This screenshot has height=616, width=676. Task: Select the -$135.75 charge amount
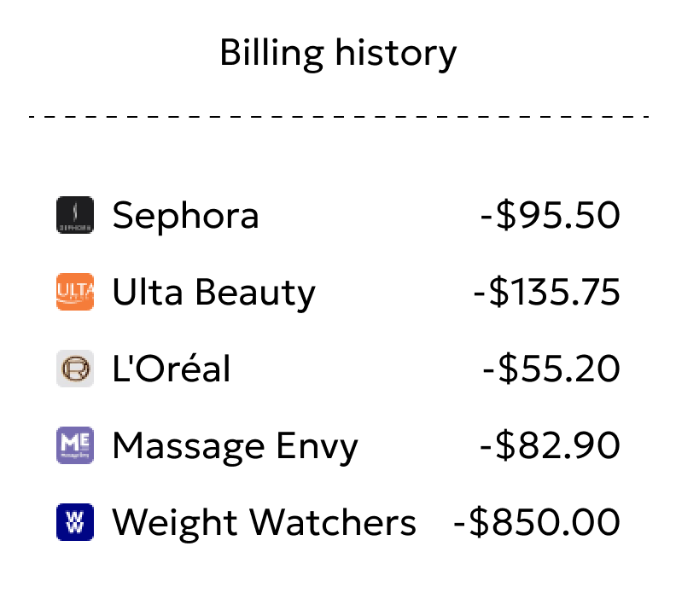click(546, 292)
